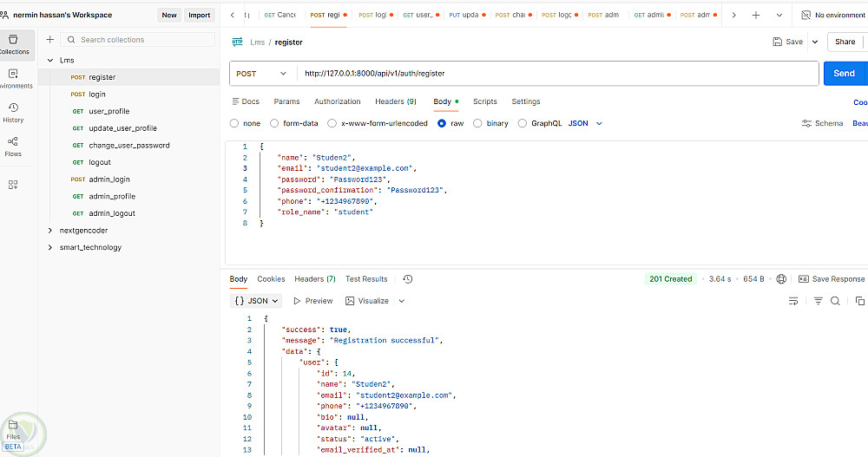
Task: Open the POST method dropdown
Action: 261,74
